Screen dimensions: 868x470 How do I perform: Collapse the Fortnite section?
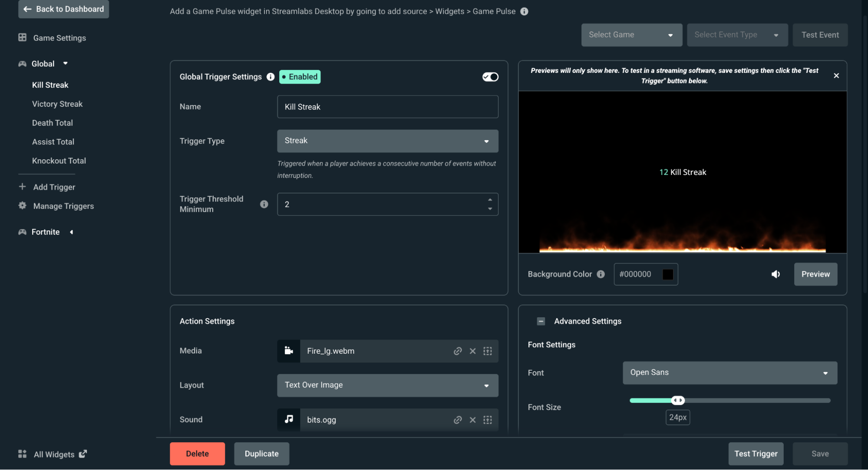(72, 232)
